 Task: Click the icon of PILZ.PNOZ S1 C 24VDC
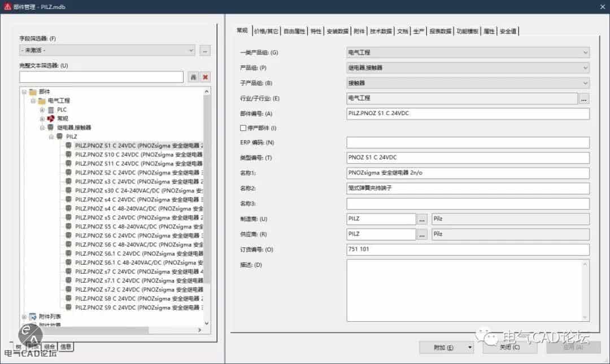coord(68,146)
